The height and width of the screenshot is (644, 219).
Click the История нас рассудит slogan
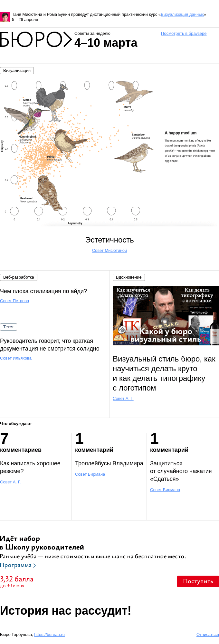[x=66, y=611]
